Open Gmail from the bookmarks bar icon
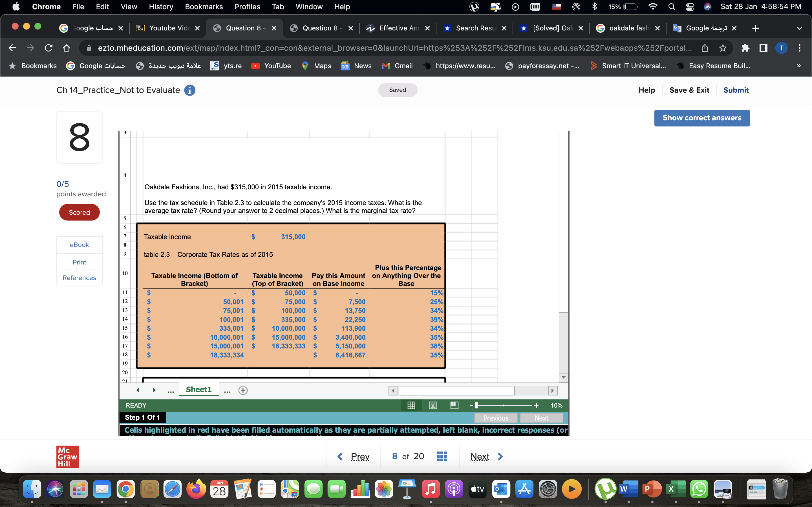This screenshot has width=812, height=507. point(385,66)
